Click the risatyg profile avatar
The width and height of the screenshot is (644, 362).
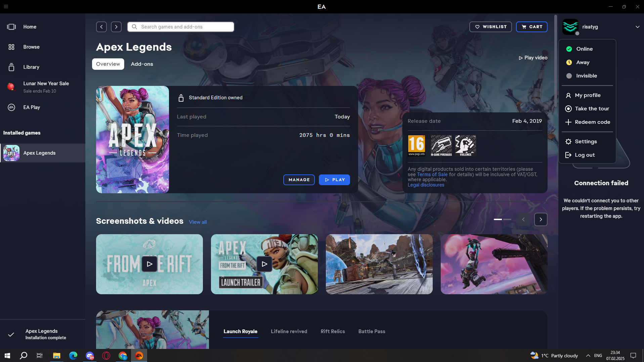click(570, 27)
